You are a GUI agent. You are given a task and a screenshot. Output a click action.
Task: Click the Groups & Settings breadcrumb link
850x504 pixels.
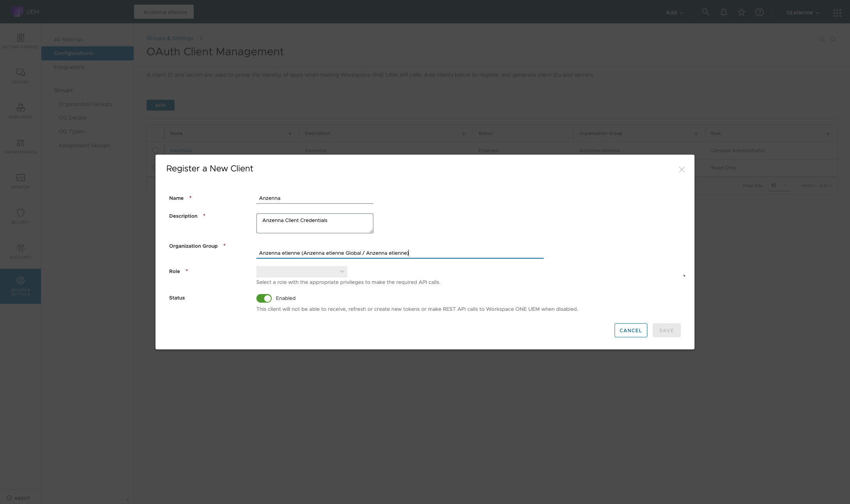pyautogui.click(x=170, y=38)
